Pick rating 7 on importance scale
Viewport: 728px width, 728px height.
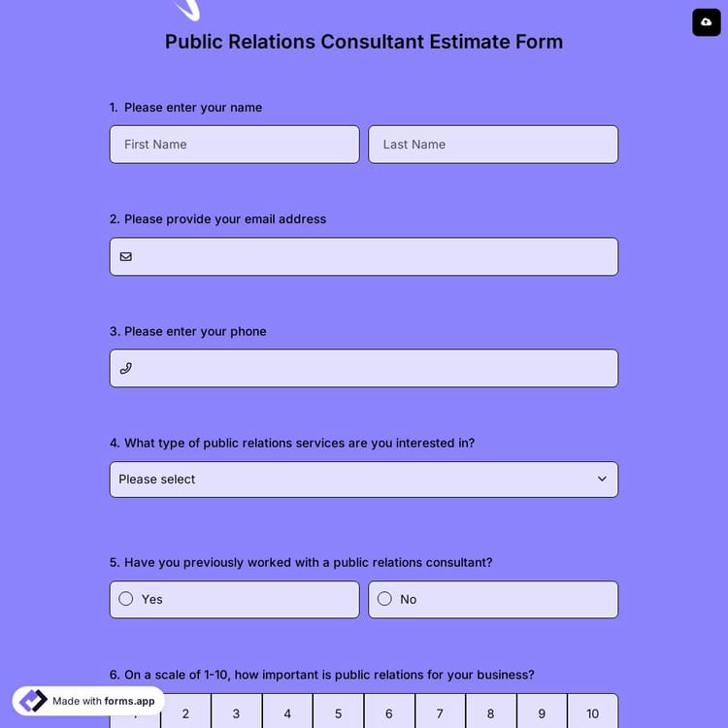click(440, 713)
